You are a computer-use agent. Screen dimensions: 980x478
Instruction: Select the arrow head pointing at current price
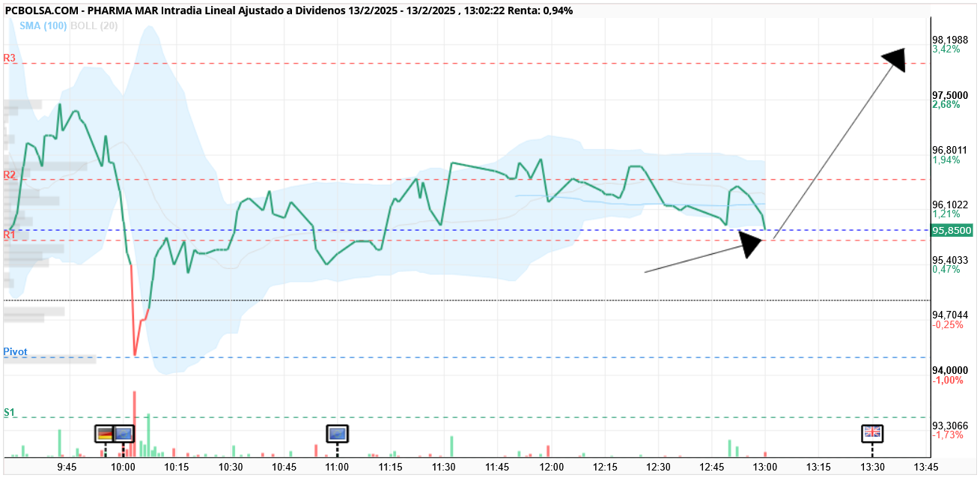751,244
